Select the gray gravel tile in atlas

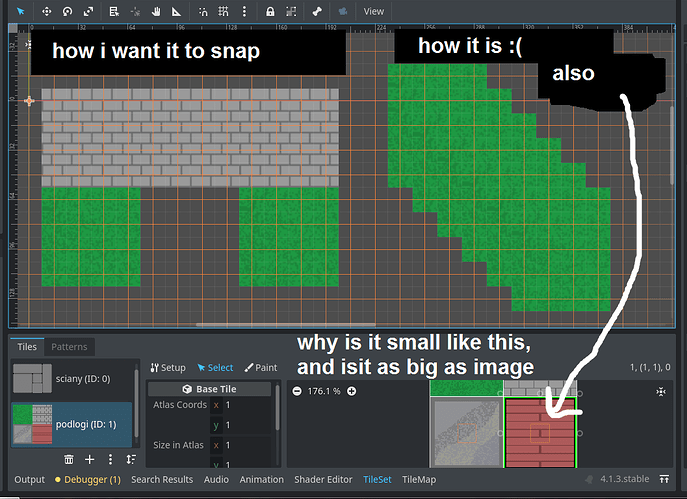[467, 433]
